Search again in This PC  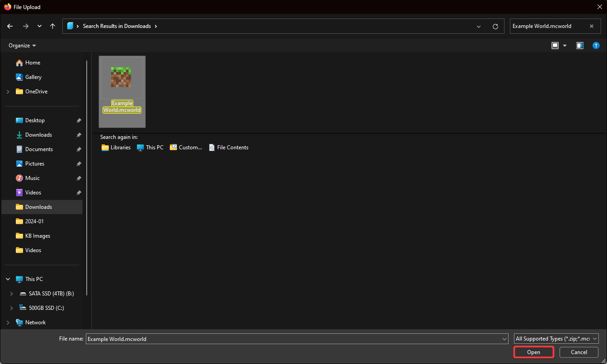point(150,147)
